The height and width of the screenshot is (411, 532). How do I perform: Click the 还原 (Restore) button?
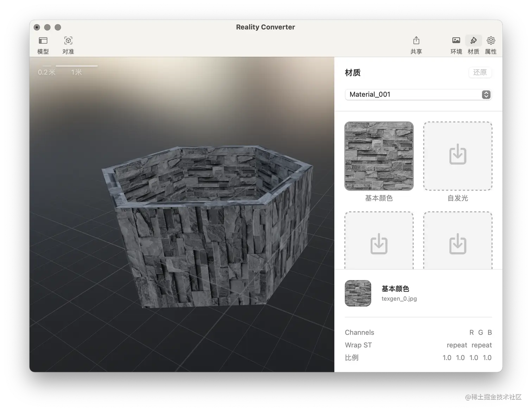(480, 72)
